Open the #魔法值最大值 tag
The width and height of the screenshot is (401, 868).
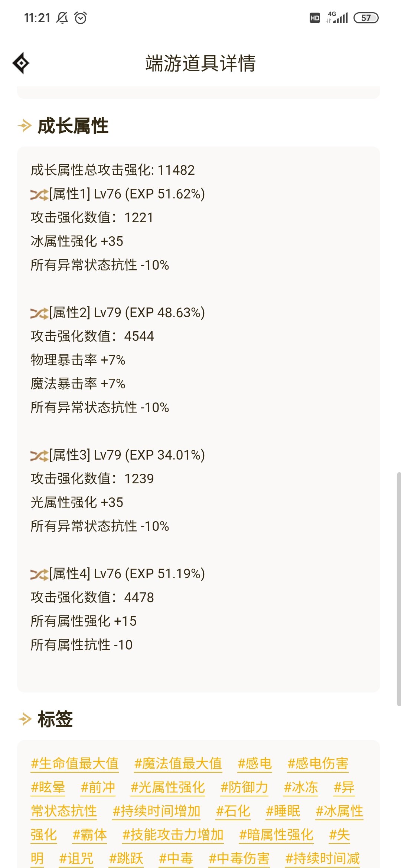pyautogui.click(x=178, y=763)
